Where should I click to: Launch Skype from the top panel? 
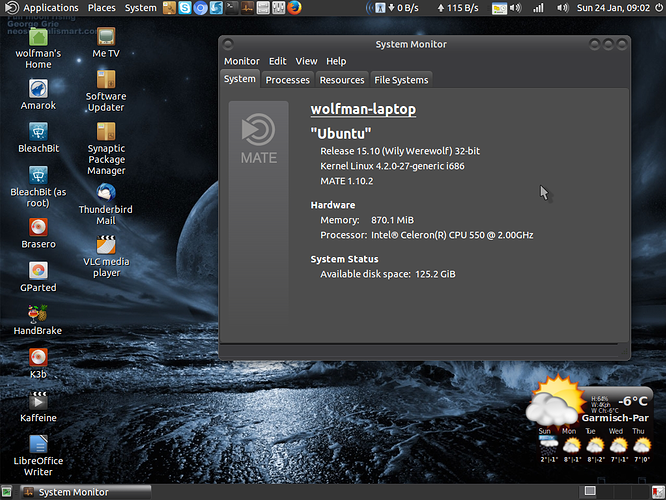tap(185, 8)
